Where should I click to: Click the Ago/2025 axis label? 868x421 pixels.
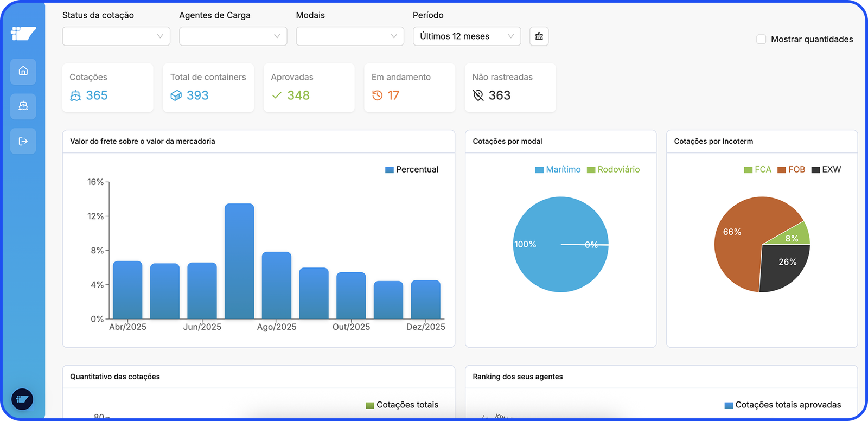(x=277, y=327)
